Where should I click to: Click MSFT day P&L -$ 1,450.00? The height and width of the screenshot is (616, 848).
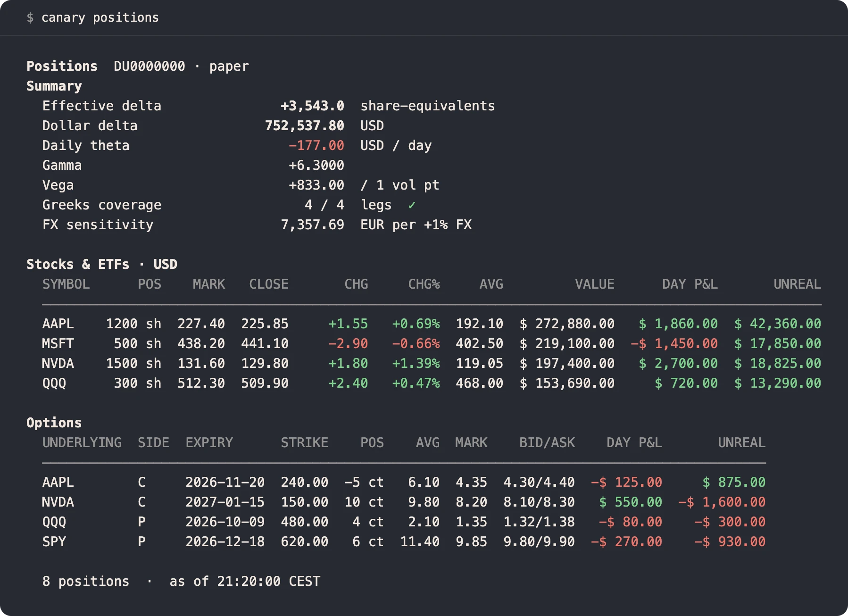pos(674,343)
